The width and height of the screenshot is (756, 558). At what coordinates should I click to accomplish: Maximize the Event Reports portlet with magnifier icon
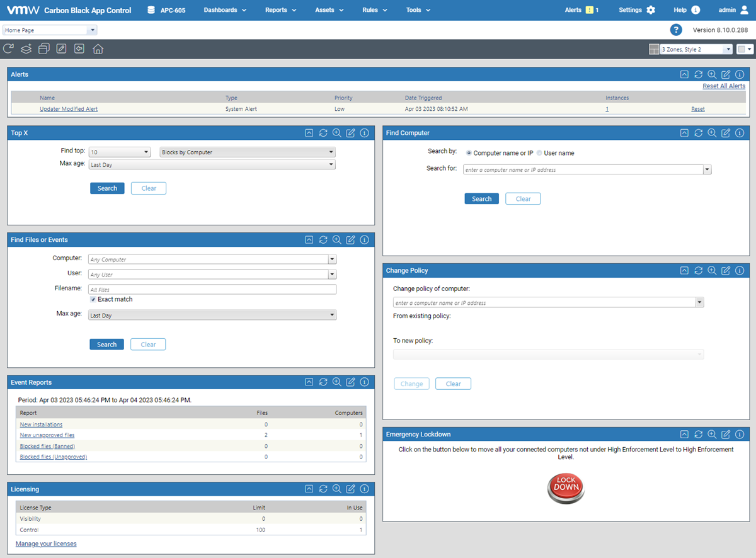(x=337, y=382)
